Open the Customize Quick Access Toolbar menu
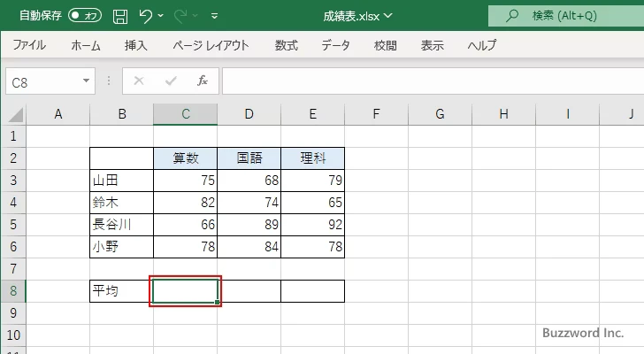Image resolution: width=644 pixels, height=354 pixels. tap(214, 16)
